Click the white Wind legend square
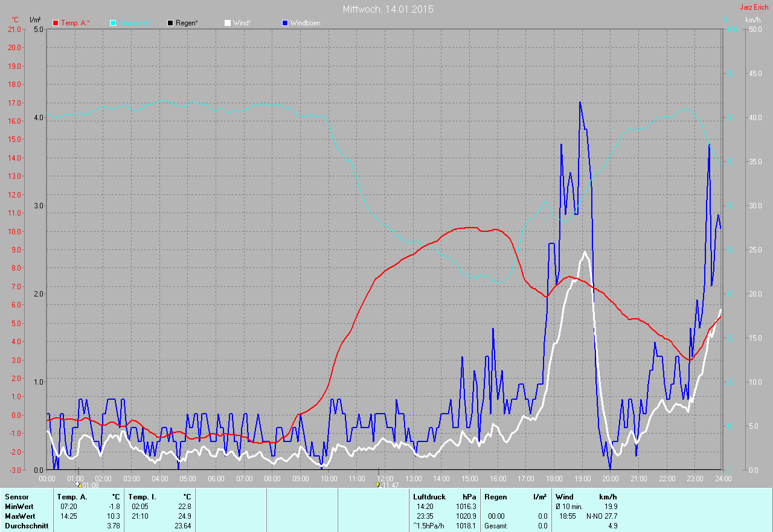The image size is (773, 532). (x=228, y=23)
